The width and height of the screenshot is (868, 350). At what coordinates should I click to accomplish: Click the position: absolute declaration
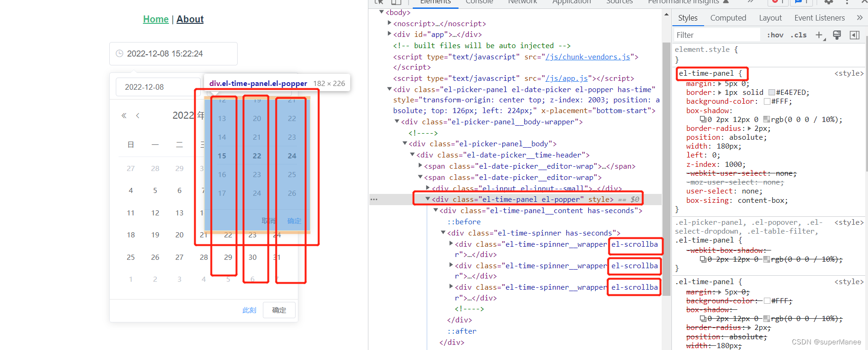(726, 137)
